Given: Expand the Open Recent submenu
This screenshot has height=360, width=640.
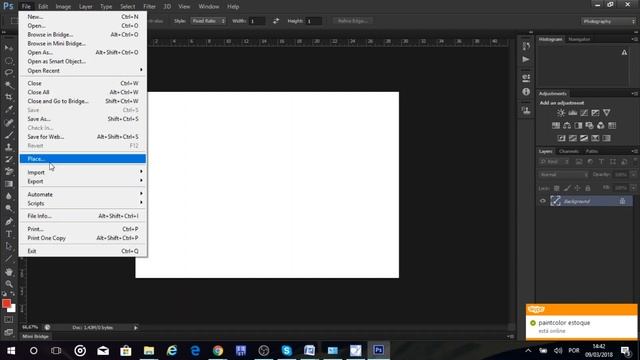Looking at the screenshot, I should tap(83, 71).
